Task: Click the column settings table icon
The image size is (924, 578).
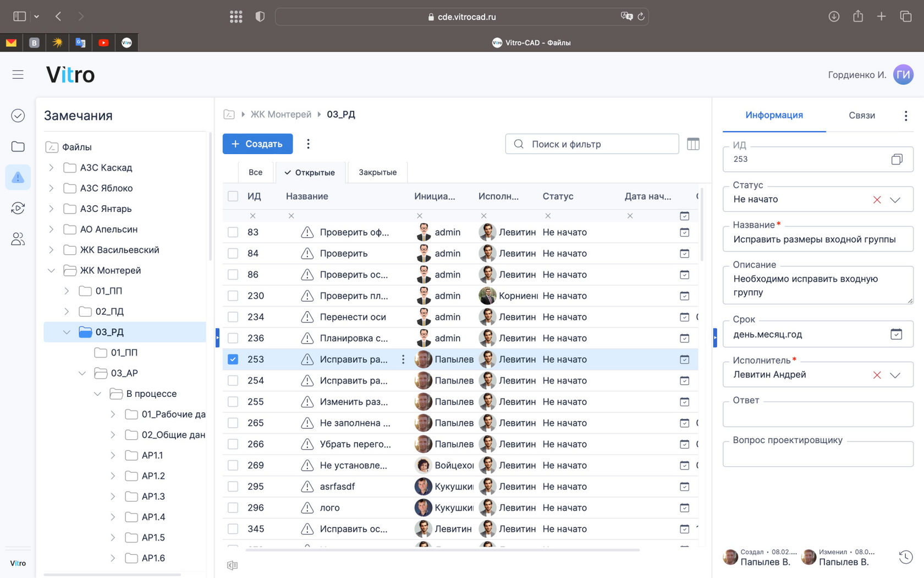Action: coord(693,144)
